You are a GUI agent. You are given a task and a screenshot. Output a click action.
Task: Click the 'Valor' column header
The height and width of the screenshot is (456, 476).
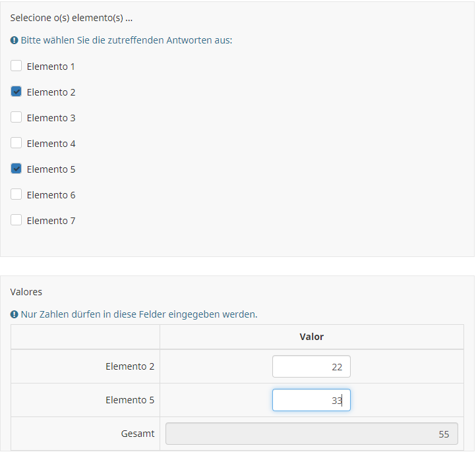click(311, 337)
